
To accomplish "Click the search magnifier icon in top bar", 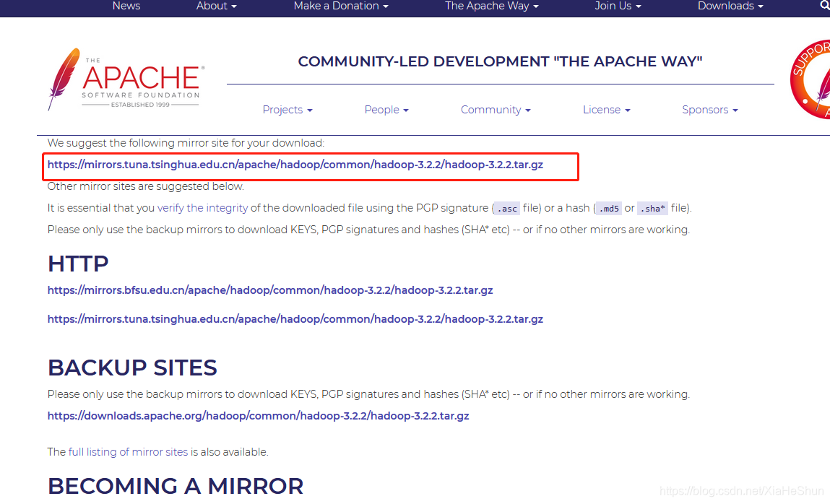I will (x=825, y=6).
